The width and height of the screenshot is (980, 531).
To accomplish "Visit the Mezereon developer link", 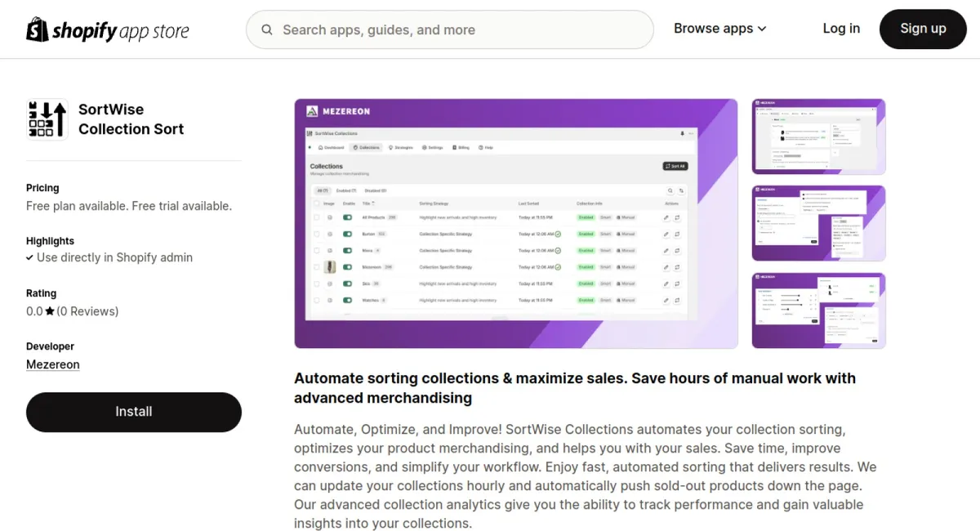I will (53, 364).
